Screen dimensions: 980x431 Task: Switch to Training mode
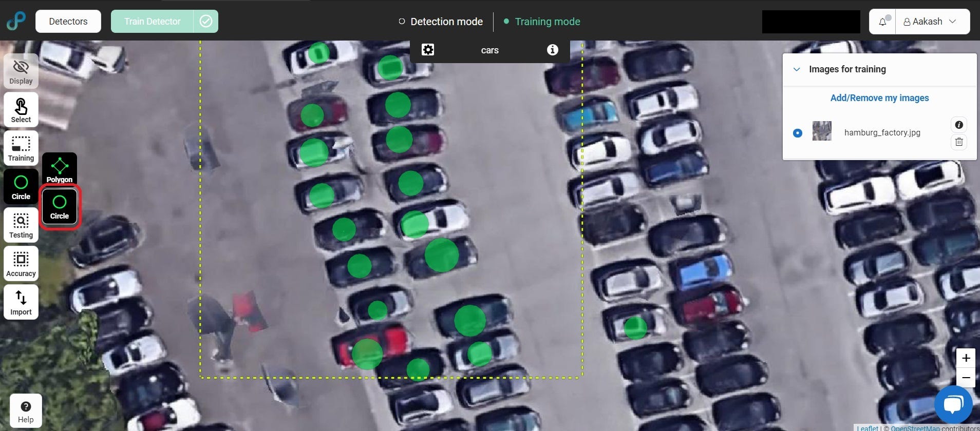pyautogui.click(x=542, y=22)
